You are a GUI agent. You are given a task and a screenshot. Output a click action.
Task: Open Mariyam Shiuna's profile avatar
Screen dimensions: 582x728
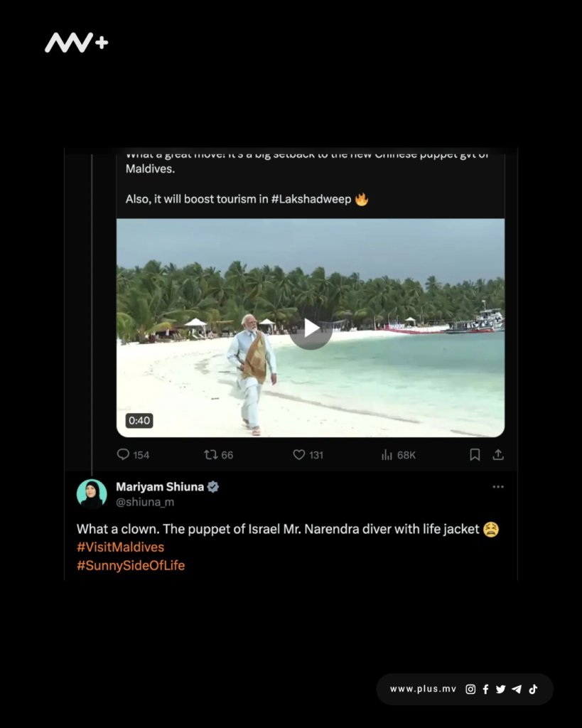pyautogui.click(x=92, y=494)
